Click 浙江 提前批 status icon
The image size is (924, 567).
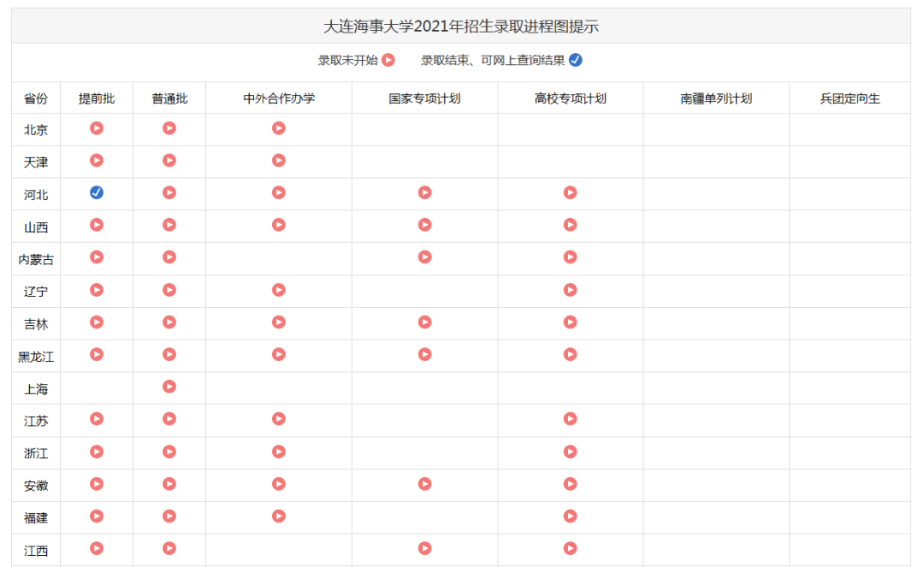pos(97,452)
